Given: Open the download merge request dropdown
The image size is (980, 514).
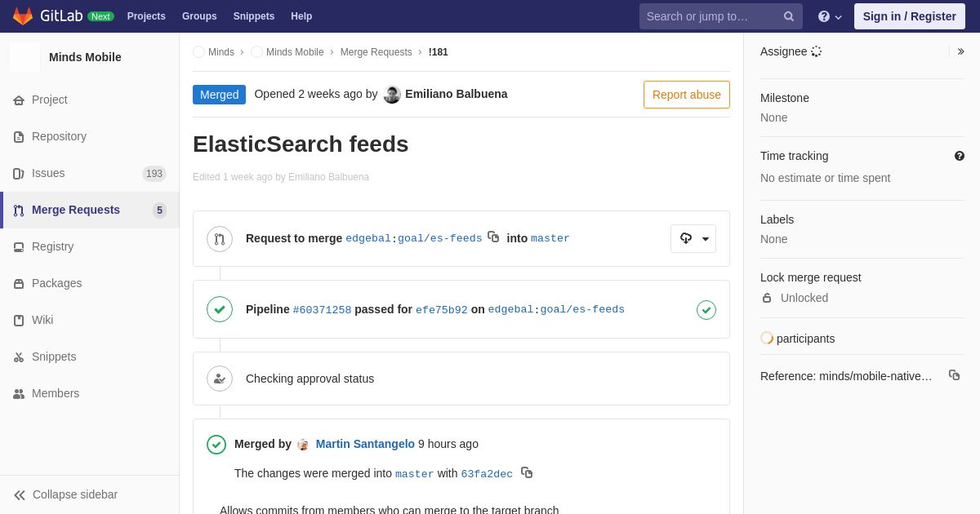Looking at the screenshot, I should [x=693, y=238].
